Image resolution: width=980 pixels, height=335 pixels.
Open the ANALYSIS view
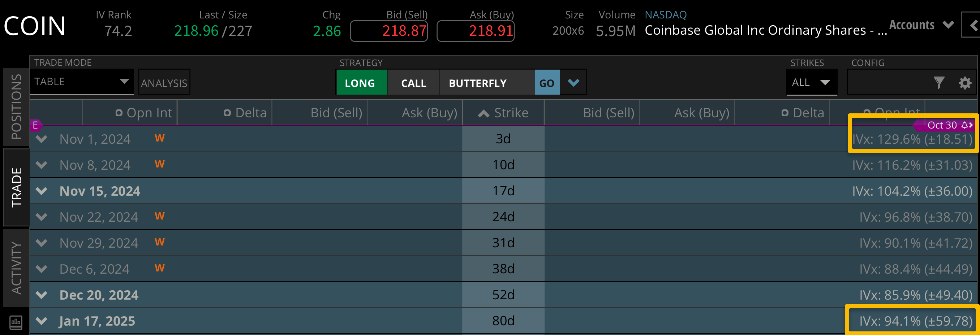[164, 82]
